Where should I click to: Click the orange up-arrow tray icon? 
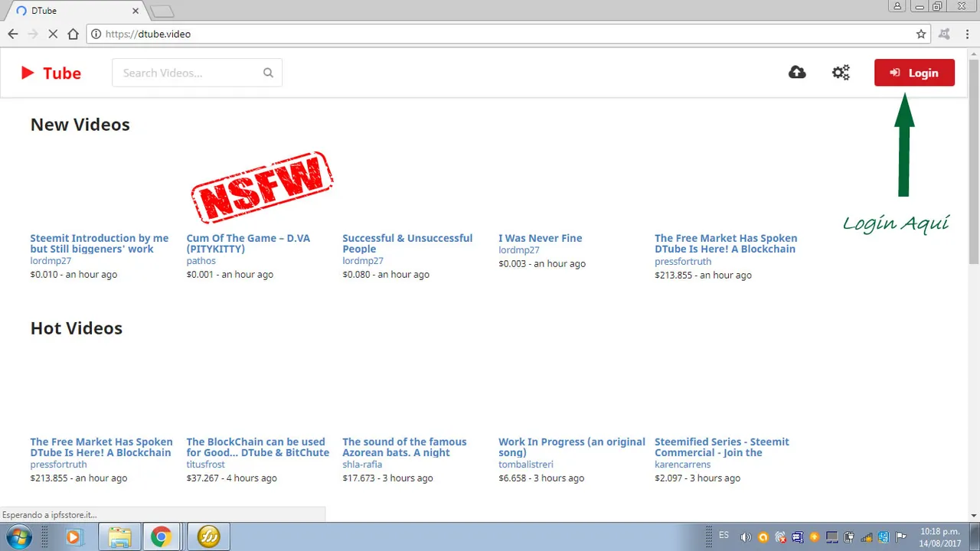point(815,537)
